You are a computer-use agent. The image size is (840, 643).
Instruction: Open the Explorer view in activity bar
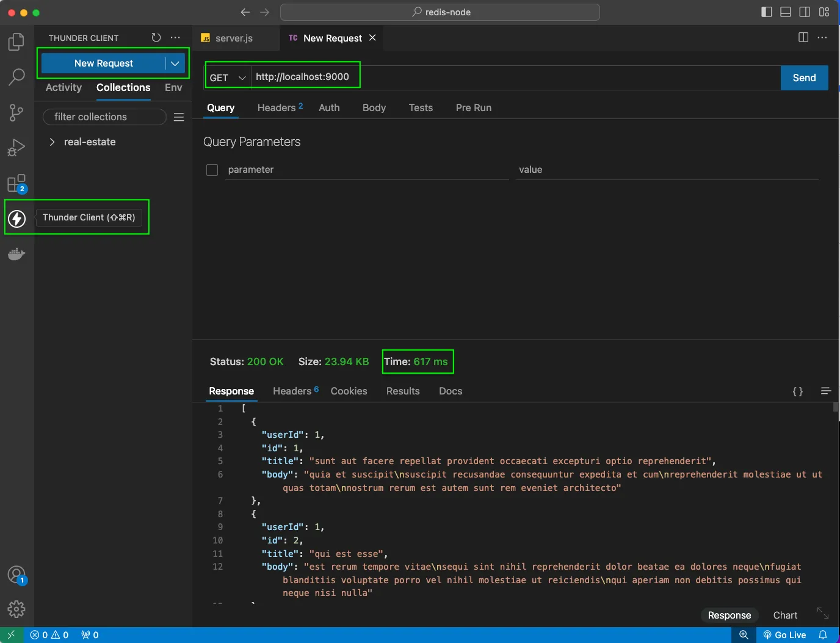pos(16,42)
